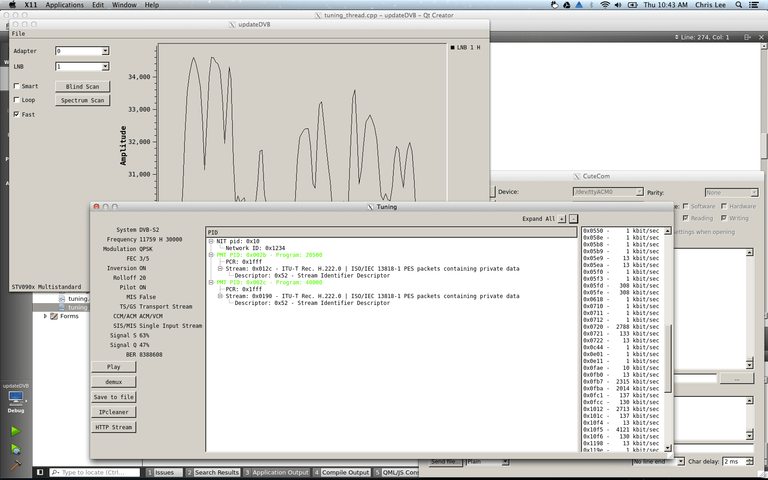Open the Applications menu
768x480 pixels.
tap(65, 5)
